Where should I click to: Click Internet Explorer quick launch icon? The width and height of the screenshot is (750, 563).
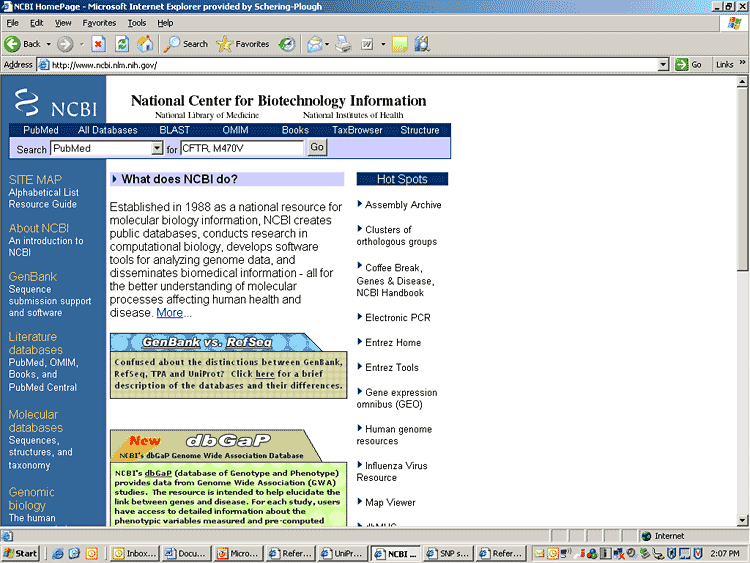click(x=58, y=553)
